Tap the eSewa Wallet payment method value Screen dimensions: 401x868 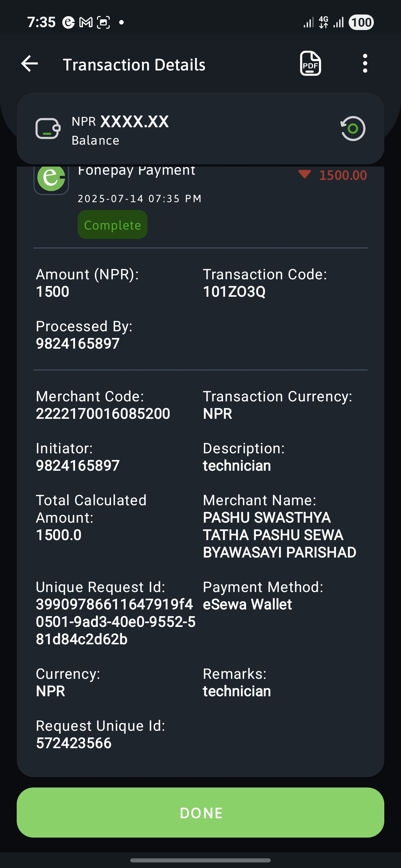[x=247, y=604]
